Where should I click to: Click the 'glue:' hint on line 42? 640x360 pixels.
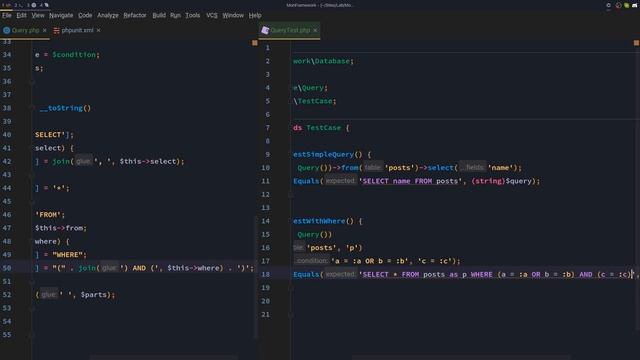(83, 161)
